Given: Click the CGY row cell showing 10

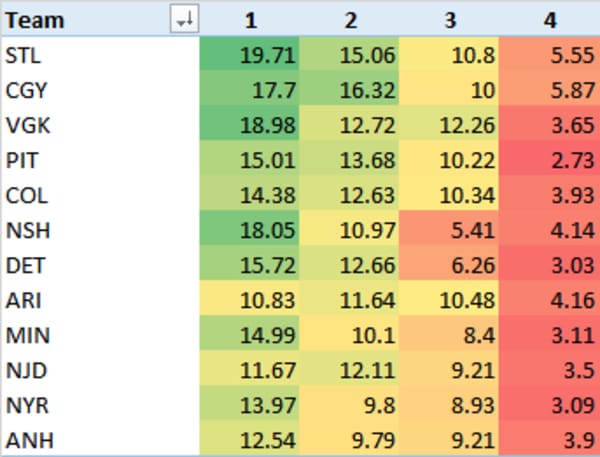Looking at the screenshot, I should click(449, 88).
